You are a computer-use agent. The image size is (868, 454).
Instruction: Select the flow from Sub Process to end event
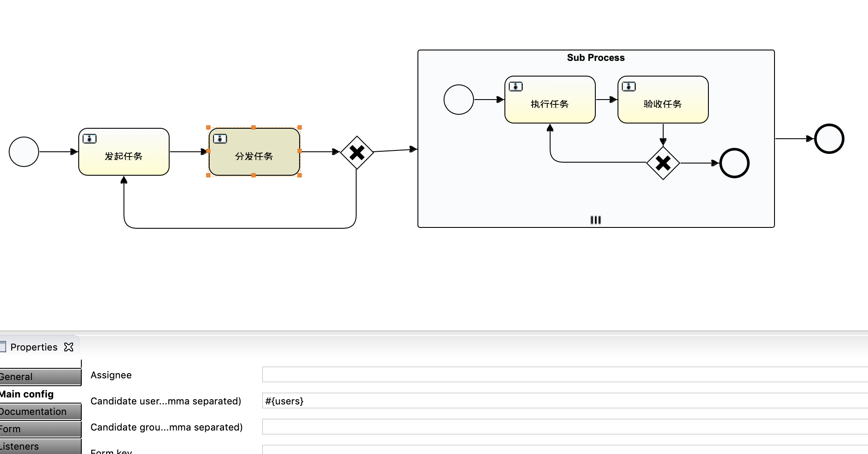795,139
